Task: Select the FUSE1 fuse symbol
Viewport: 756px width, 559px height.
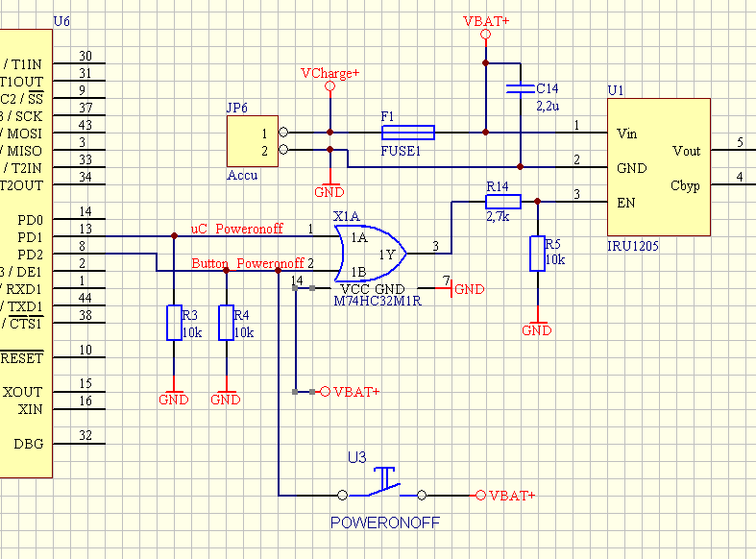Action: (408, 133)
